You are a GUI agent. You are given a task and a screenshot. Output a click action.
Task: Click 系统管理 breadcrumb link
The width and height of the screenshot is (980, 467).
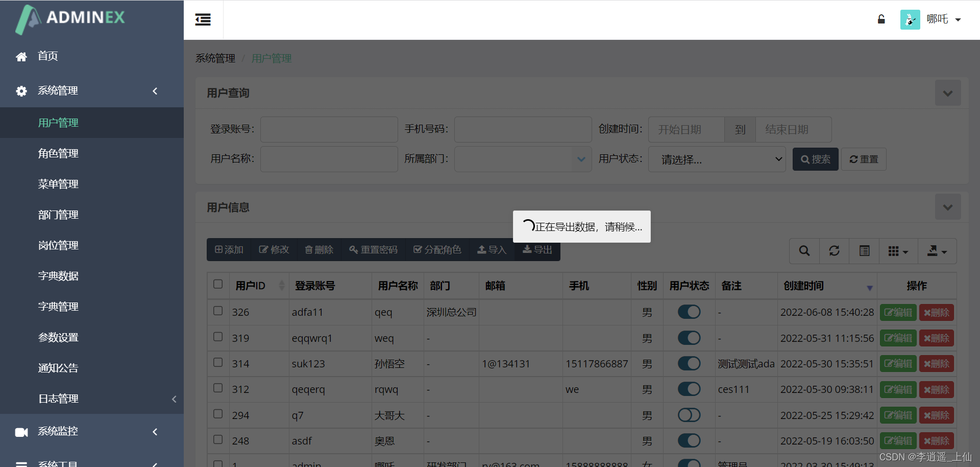tap(215, 58)
